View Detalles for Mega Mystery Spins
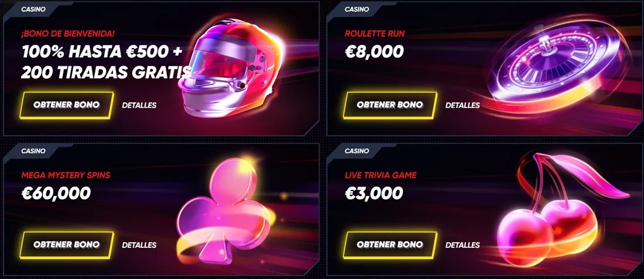Screen dimensions: 644x279 (139, 245)
